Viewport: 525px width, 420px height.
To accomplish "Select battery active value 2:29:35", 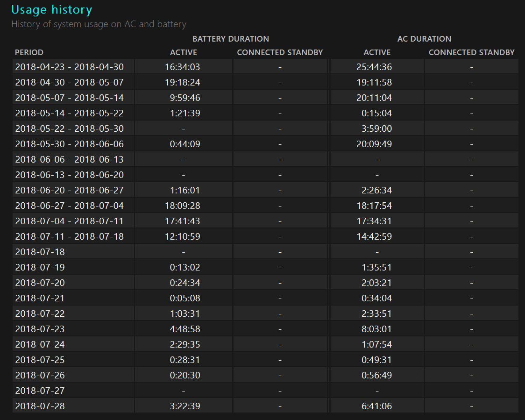I will click(x=184, y=344).
